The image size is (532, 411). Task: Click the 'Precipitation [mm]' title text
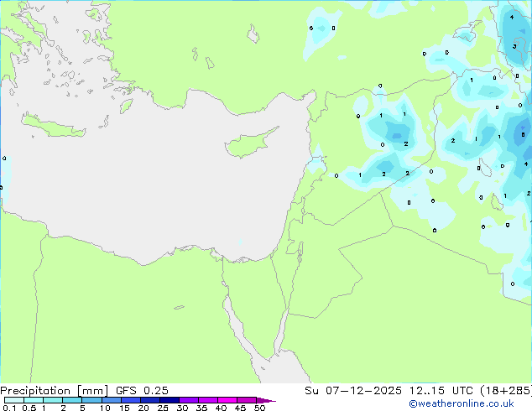click(54, 391)
